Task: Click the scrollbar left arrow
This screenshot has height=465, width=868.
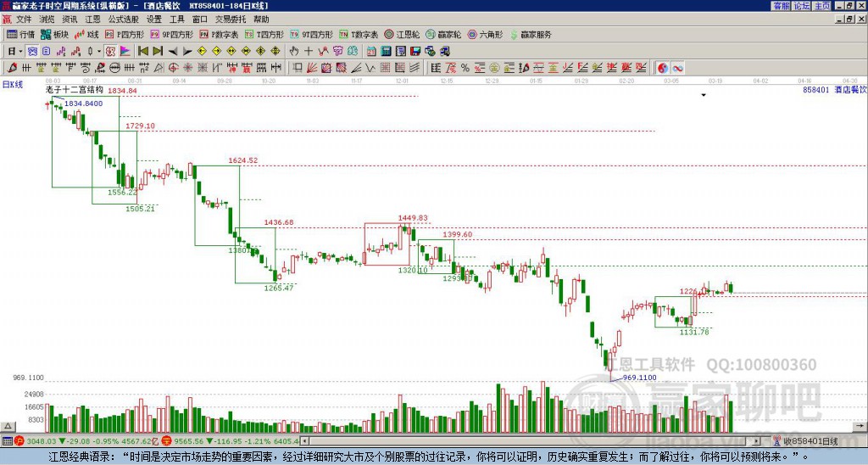Action: 304,441
